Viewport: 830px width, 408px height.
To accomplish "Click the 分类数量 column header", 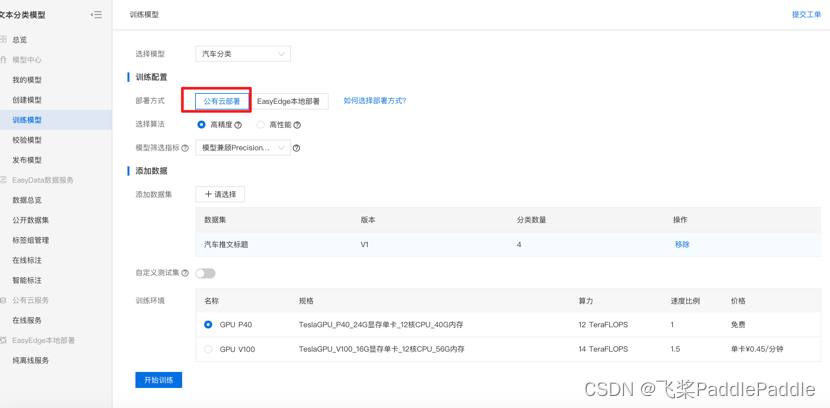I will [531, 220].
